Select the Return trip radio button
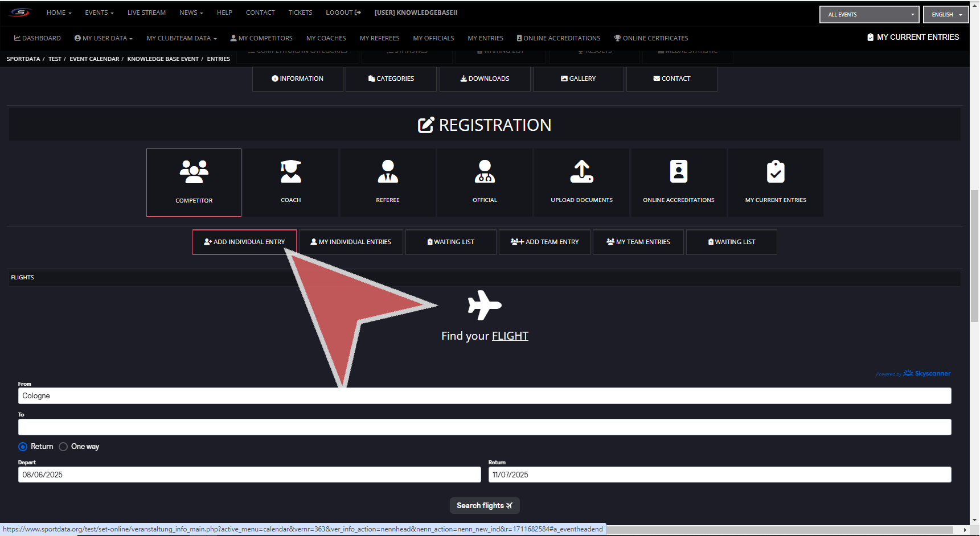 [x=23, y=447]
